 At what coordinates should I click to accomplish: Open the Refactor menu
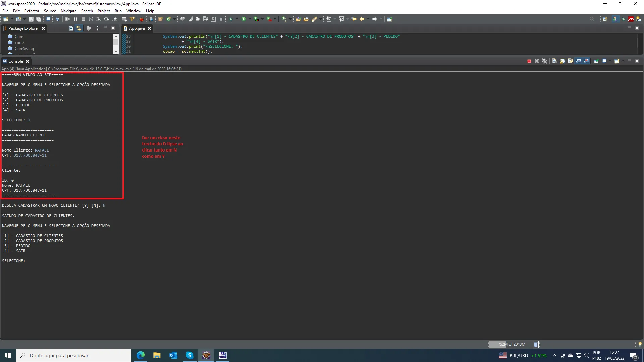coord(32,11)
